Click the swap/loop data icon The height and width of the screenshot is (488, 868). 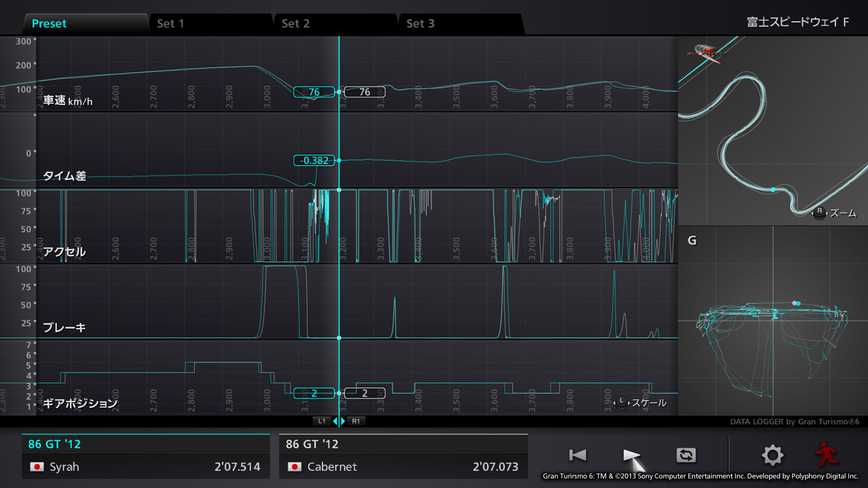[686, 455]
